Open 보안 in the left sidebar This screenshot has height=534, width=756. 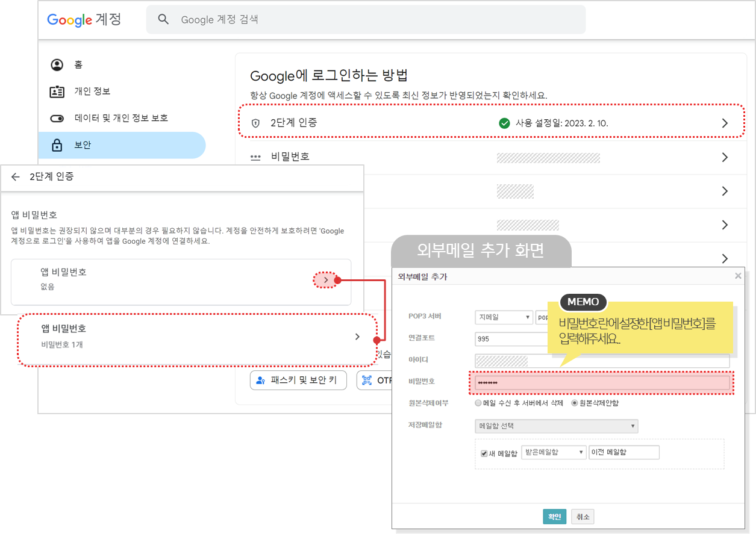83,145
